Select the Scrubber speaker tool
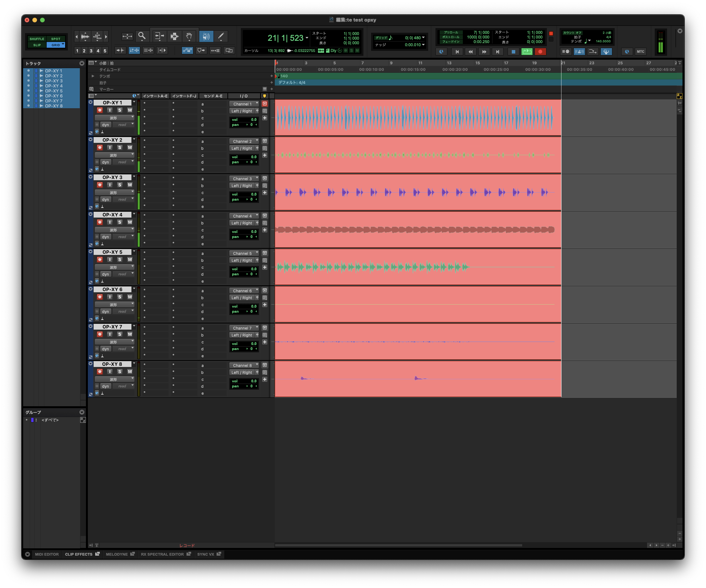The width and height of the screenshot is (706, 588). (x=206, y=36)
